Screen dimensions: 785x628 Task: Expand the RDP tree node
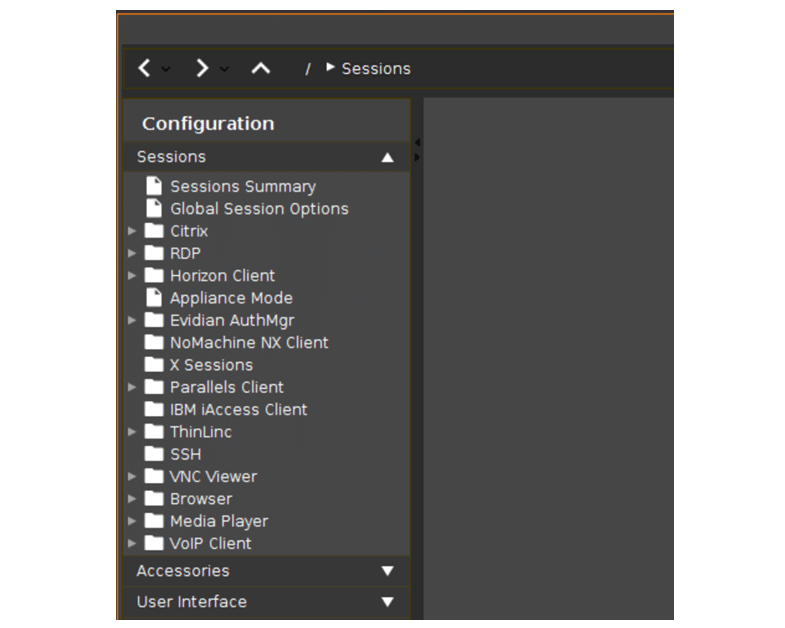pos(132,253)
